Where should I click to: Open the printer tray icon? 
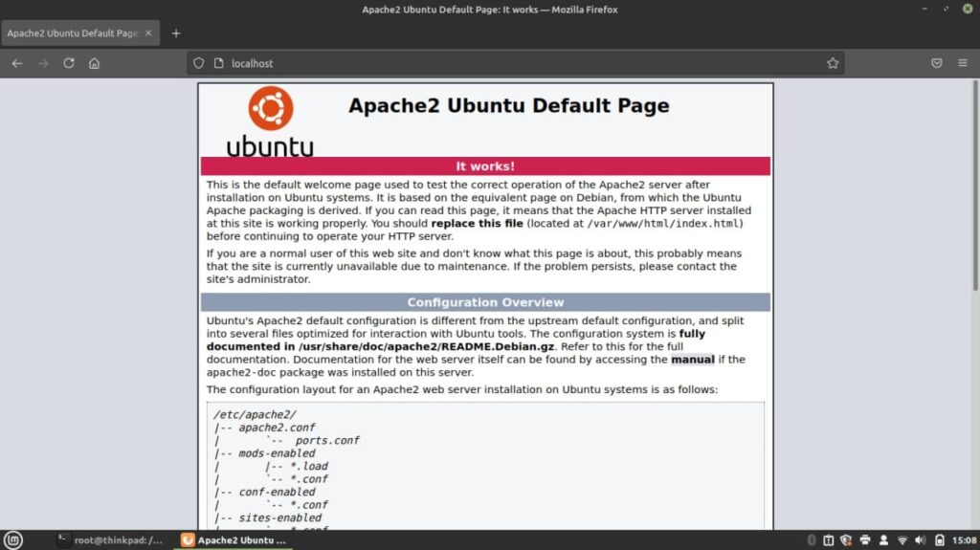point(865,540)
